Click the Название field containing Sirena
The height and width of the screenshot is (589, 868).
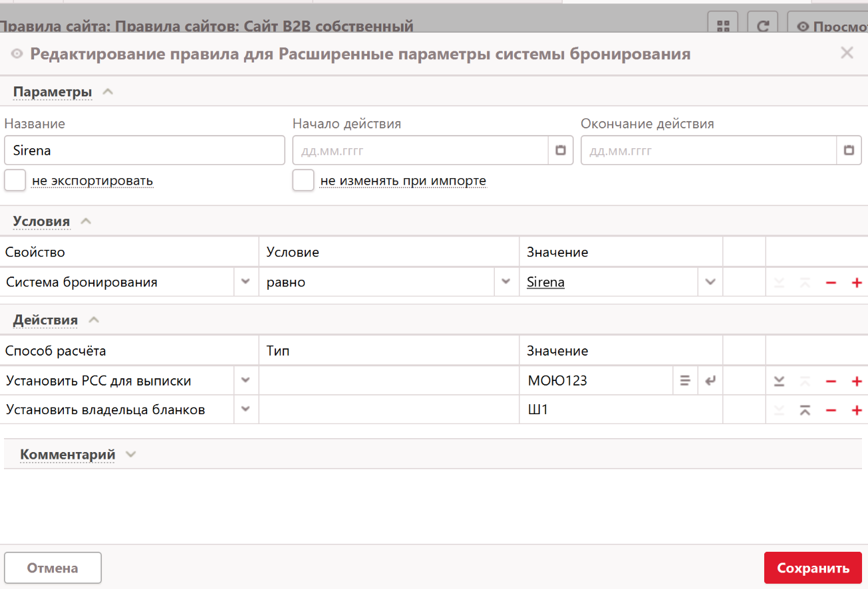(144, 151)
